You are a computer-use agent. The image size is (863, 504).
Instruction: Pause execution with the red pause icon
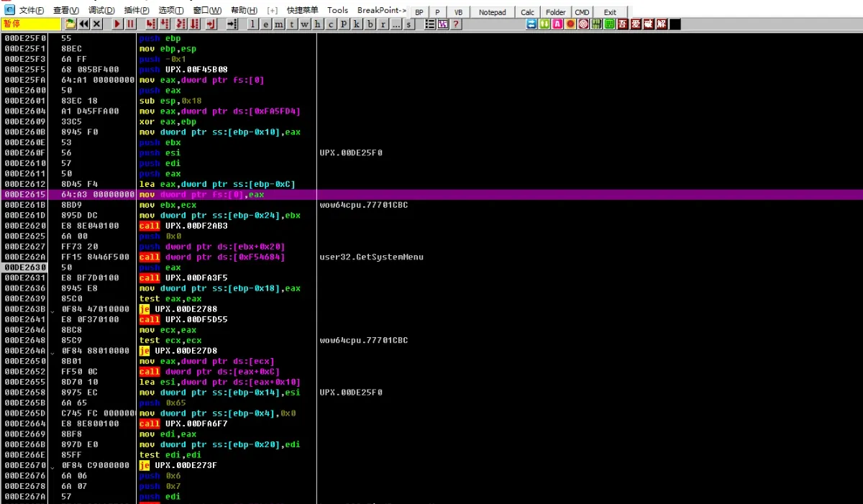[130, 24]
